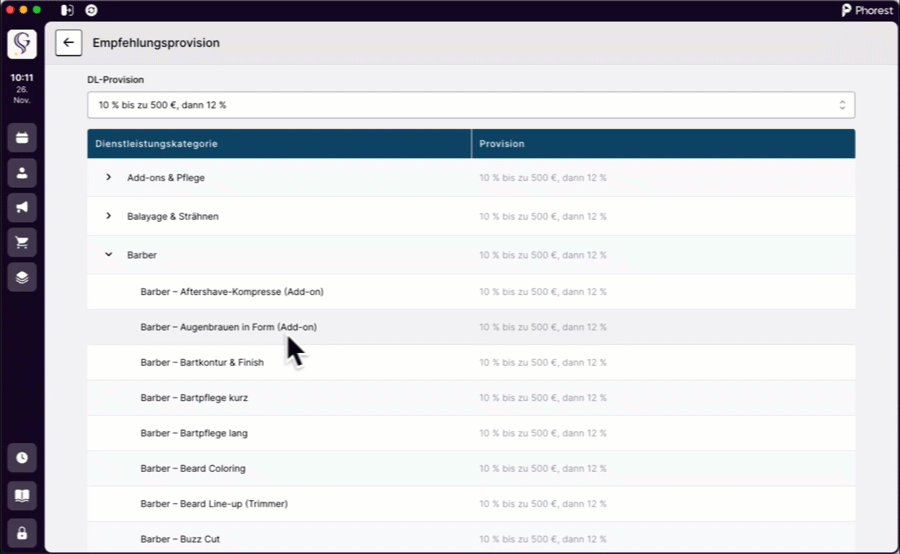
Task: Expand the Balayage & Strähnen category
Action: click(x=109, y=216)
